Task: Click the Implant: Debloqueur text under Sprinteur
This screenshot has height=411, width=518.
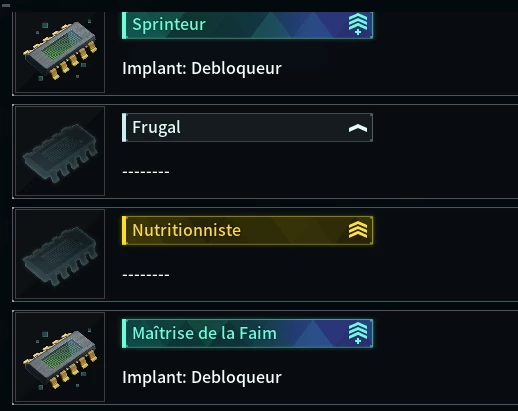Action: point(202,68)
